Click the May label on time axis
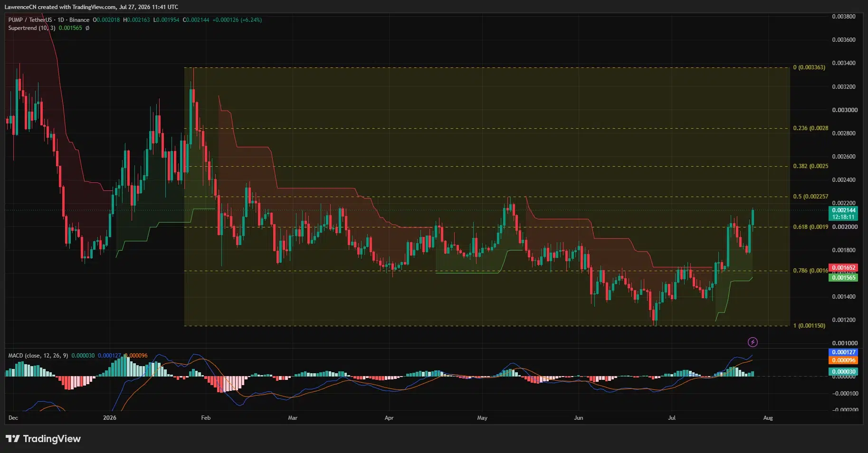This screenshot has height=453, width=868. click(x=482, y=418)
